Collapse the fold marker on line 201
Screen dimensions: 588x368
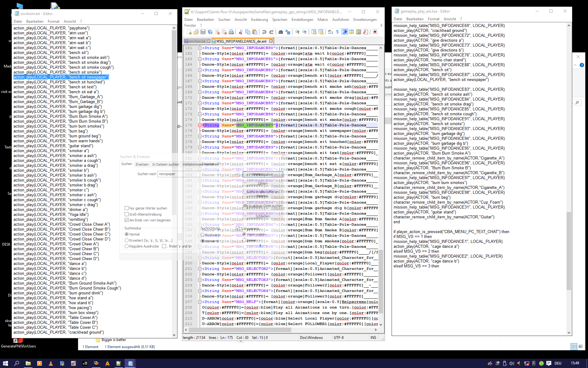[200, 269]
